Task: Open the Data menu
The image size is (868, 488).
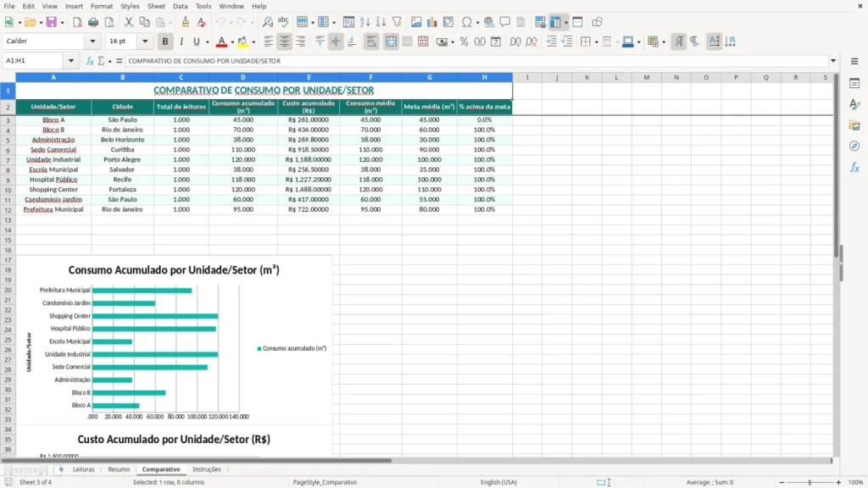Action: (x=180, y=6)
